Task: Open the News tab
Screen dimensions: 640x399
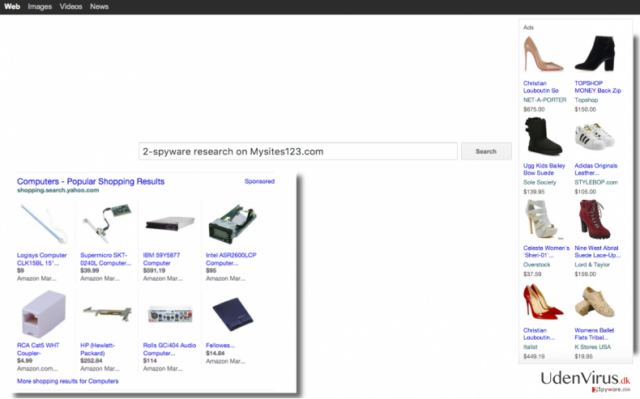Action: point(99,7)
